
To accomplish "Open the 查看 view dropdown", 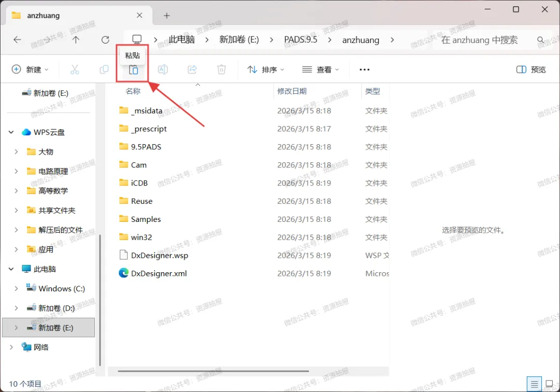I will coord(320,69).
